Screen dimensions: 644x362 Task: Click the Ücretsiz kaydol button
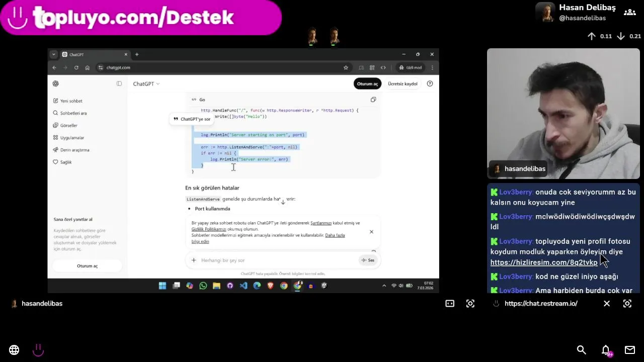(x=403, y=84)
